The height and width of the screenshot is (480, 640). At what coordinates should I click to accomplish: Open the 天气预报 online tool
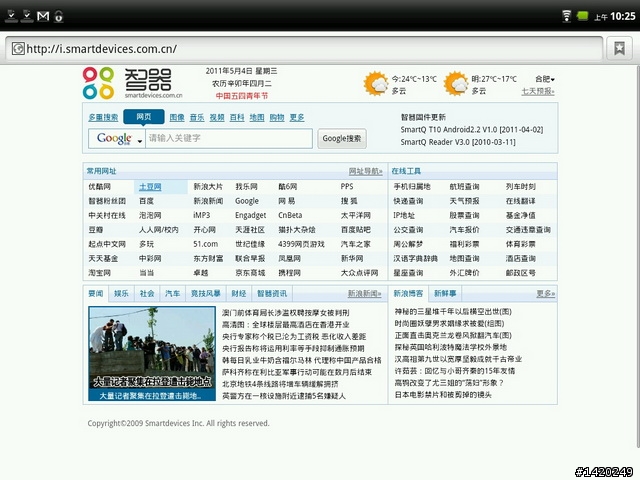pos(464,201)
